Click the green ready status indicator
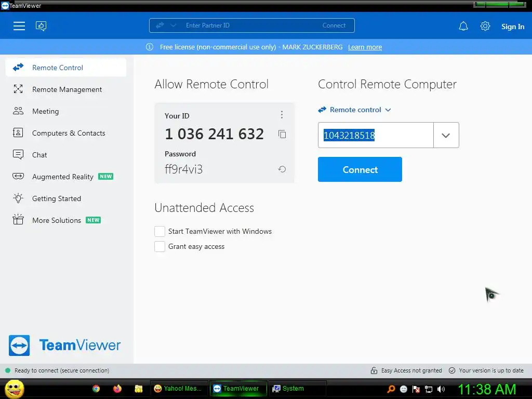This screenshot has height=399, width=532. [8, 370]
